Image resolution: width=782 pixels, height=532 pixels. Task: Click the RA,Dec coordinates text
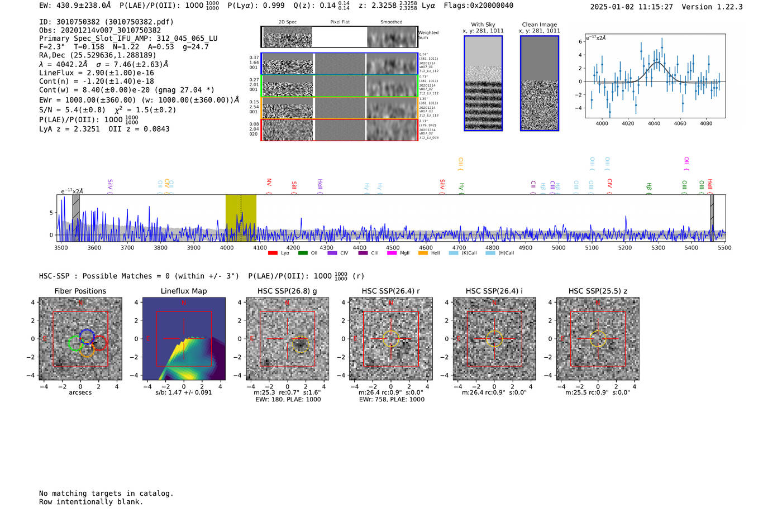(98, 55)
